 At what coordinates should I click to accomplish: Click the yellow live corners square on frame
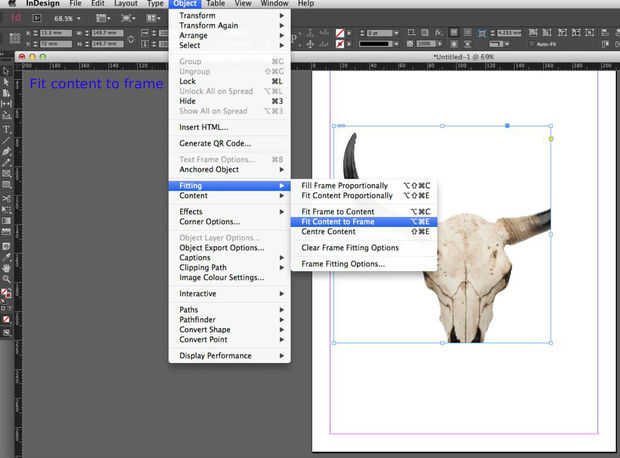pyautogui.click(x=551, y=139)
